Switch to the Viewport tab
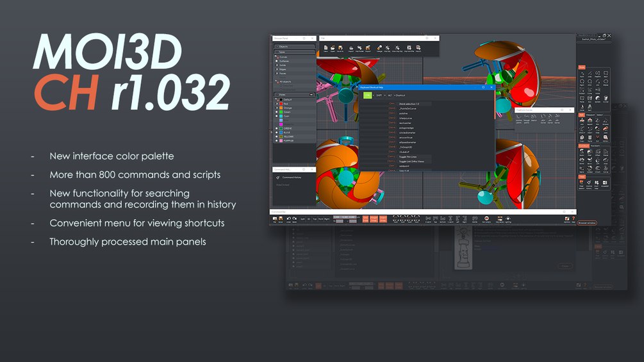The image size is (644, 362). pyautogui.click(x=590, y=115)
